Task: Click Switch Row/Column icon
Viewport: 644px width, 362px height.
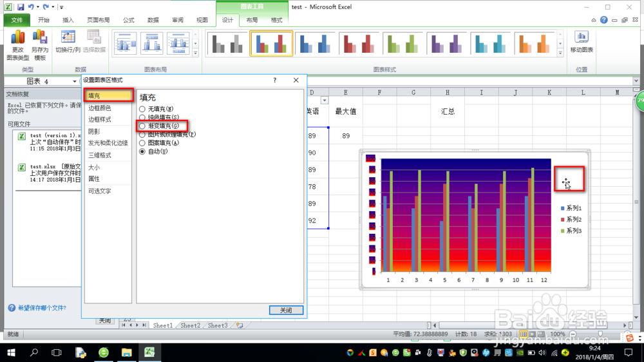Action: pos(68,41)
